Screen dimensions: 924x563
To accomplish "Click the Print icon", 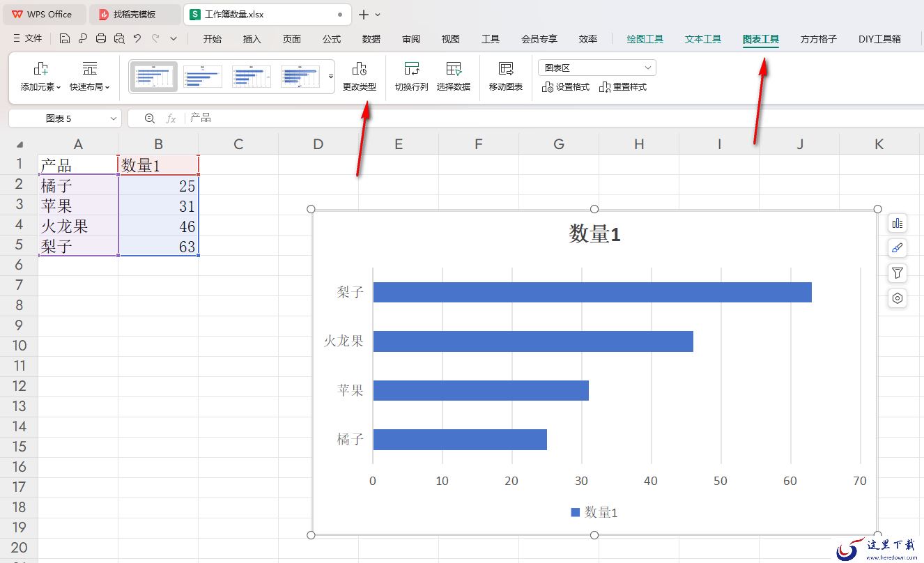I will coord(101,39).
